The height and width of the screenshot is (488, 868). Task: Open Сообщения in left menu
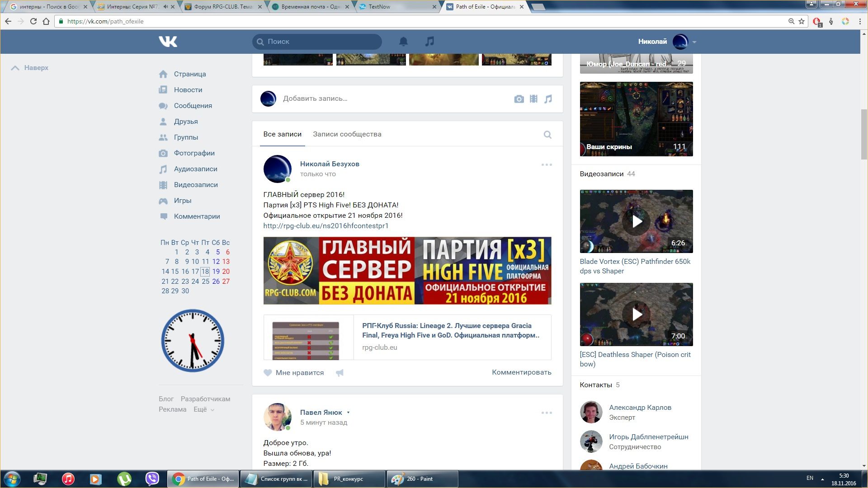[193, 106]
